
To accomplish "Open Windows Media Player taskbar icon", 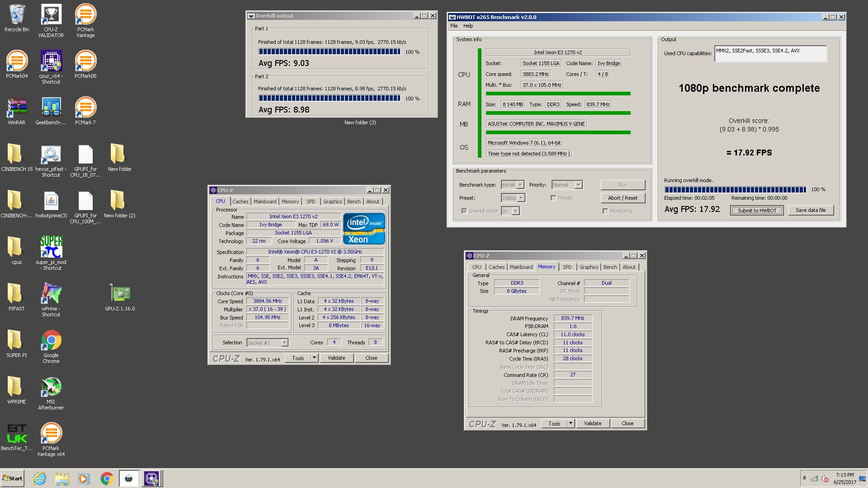I will (84, 479).
